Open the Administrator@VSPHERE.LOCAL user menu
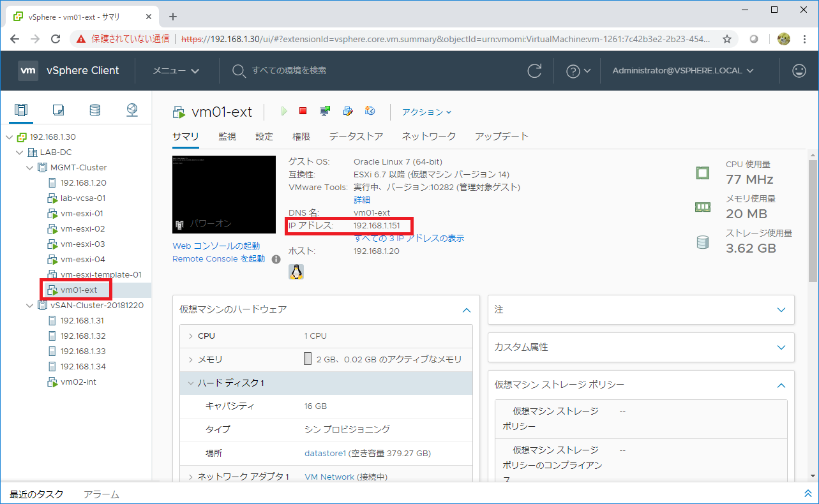 [x=683, y=71]
